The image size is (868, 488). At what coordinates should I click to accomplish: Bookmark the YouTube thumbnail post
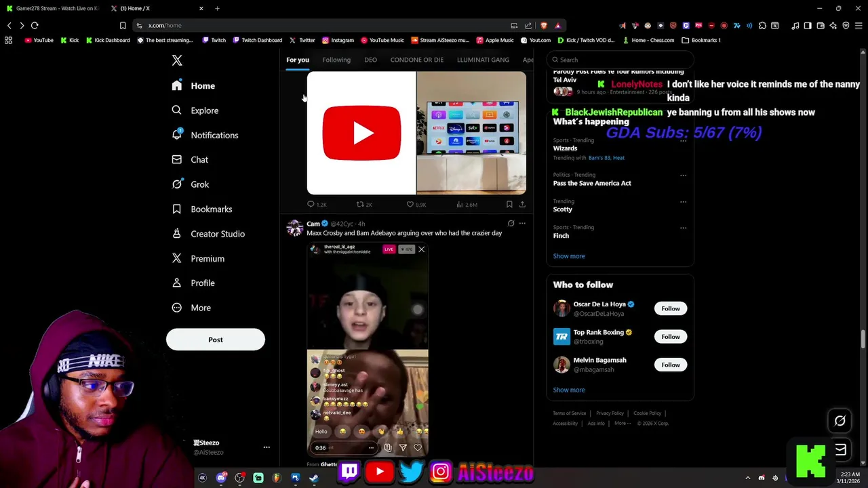point(509,204)
